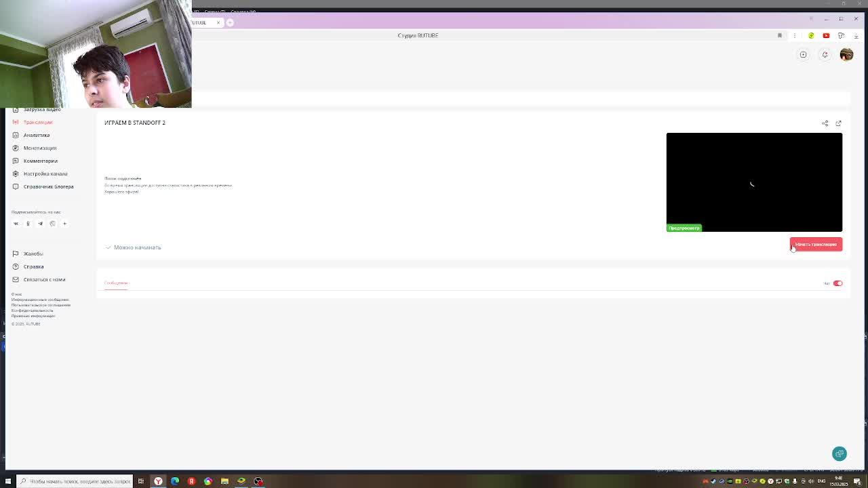Open the OBS icon in the taskbar
Image resolution: width=868 pixels, height=488 pixels.
[258, 481]
